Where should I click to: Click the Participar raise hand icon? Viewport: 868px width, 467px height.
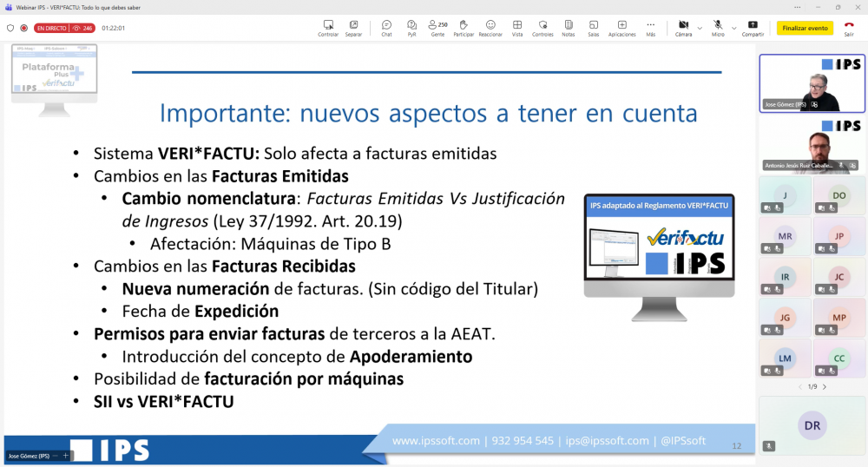464,27
